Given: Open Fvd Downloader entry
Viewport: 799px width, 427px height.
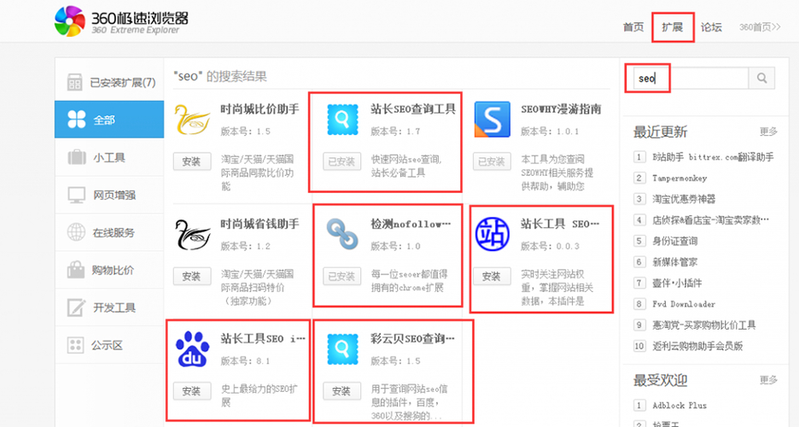Looking at the screenshot, I should click(x=684, y=304).
